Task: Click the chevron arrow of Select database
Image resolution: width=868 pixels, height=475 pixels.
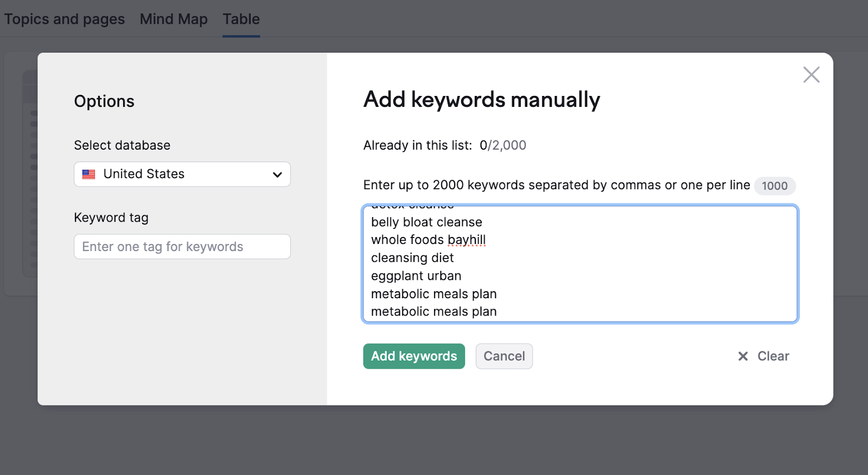Action: (277, 175)
